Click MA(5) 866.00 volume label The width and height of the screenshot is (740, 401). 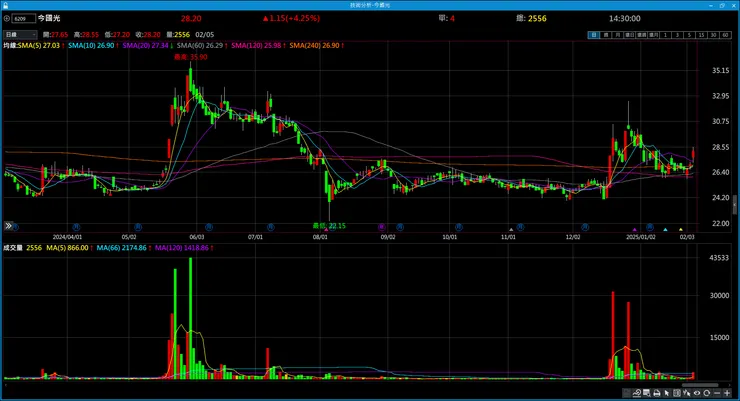(x=69, y=248)
